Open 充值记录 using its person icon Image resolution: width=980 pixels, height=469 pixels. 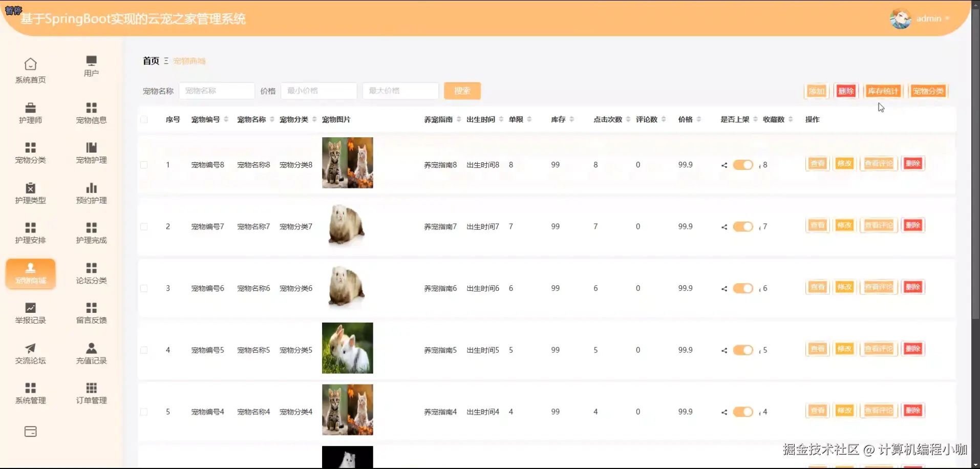[x=91, y=353]
